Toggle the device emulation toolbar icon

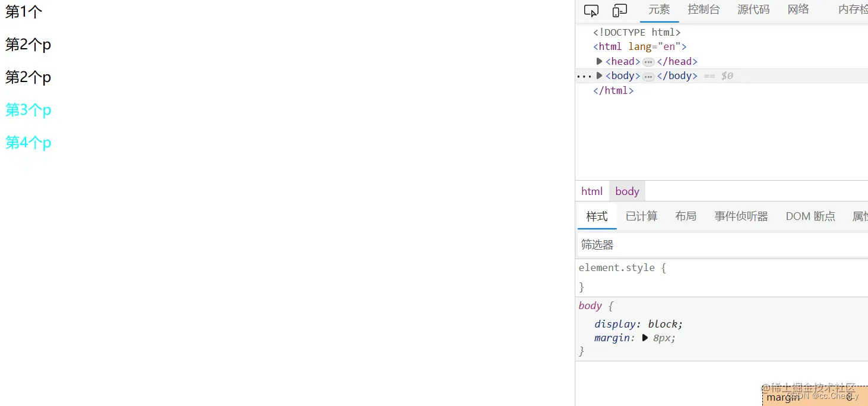point(620,11)
